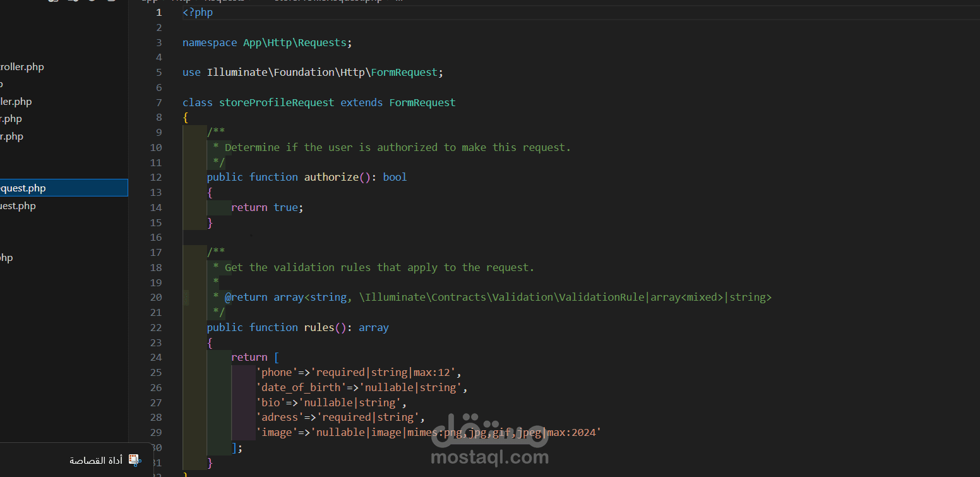The width and height of the screenshot is (980, 477).
Task: Click line number 7 in the gutter
Action: [x=159, y=102]
